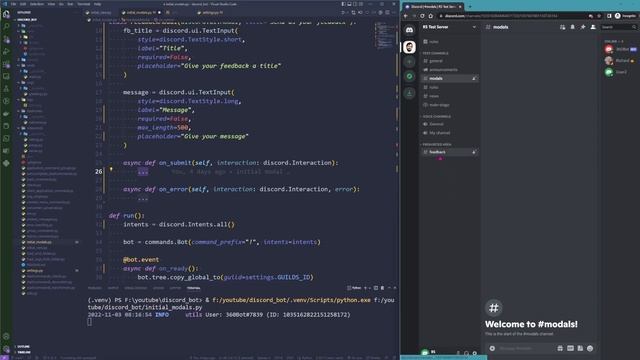Screen dimensions: 640x360
Task: Open Discord user settings gear
Action: point(474,353)
